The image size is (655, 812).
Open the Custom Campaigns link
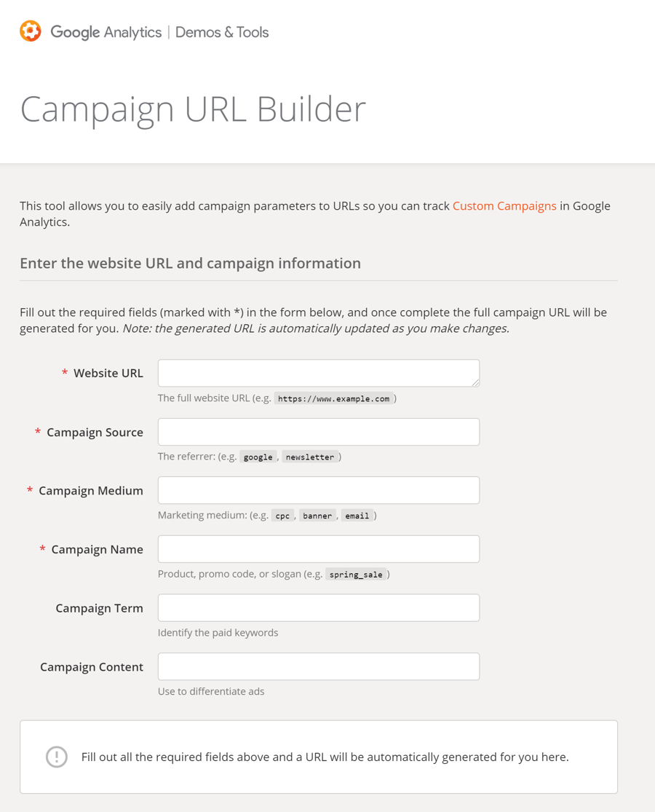pyautogui.click(x=504, y=206)
